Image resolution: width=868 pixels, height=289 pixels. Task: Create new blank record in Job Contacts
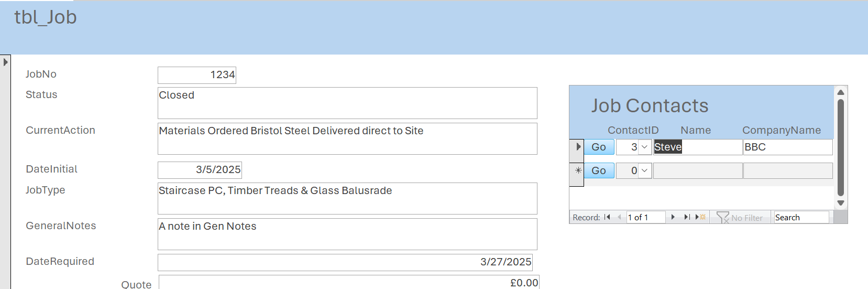point(700,217)
